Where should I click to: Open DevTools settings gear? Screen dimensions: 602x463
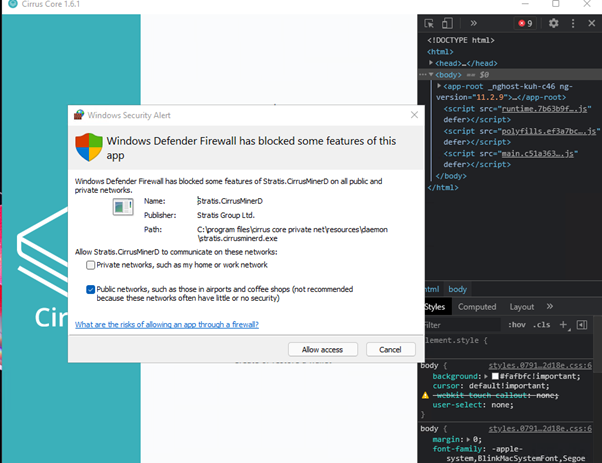553,23
